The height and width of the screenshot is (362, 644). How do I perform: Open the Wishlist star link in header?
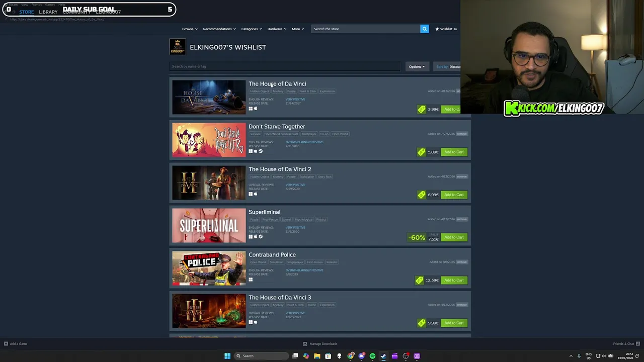[446, 29]
